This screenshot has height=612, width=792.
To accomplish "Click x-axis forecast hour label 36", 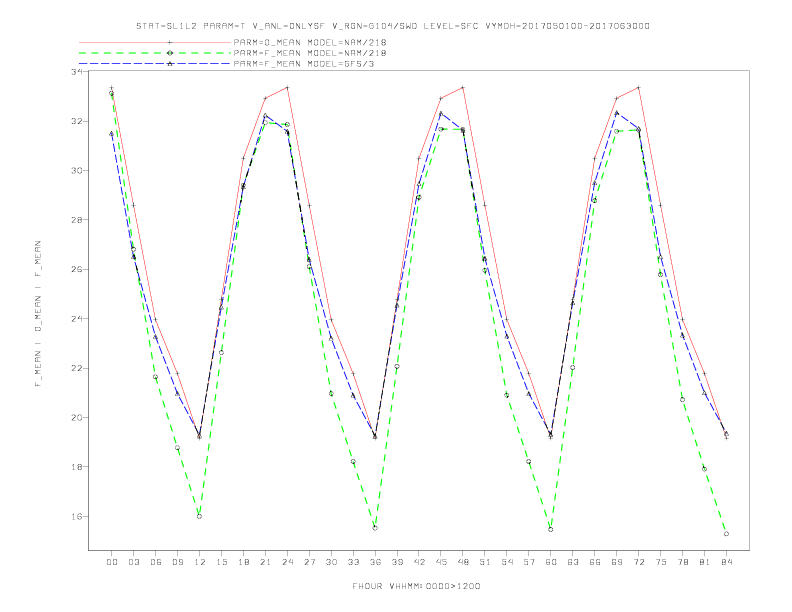I will click(375, 562).
